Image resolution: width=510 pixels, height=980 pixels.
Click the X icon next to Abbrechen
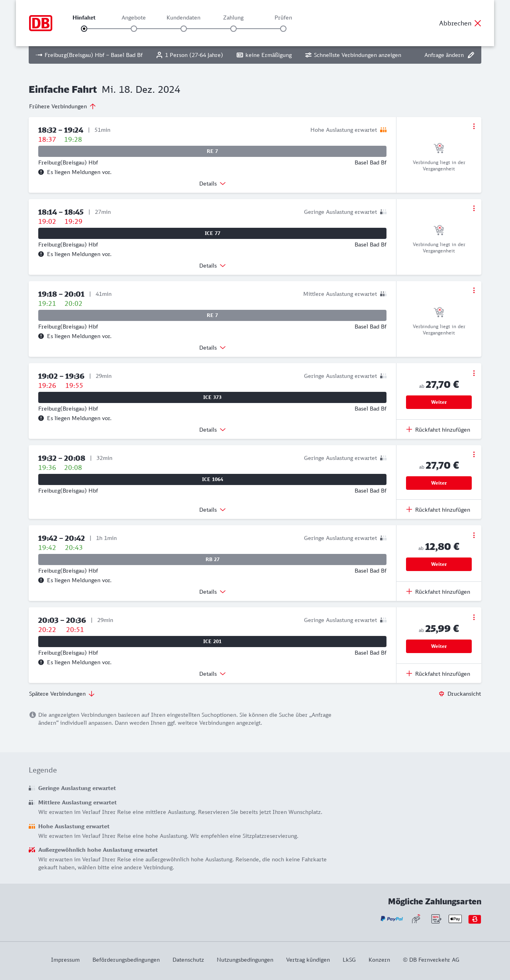click(478, 23)
